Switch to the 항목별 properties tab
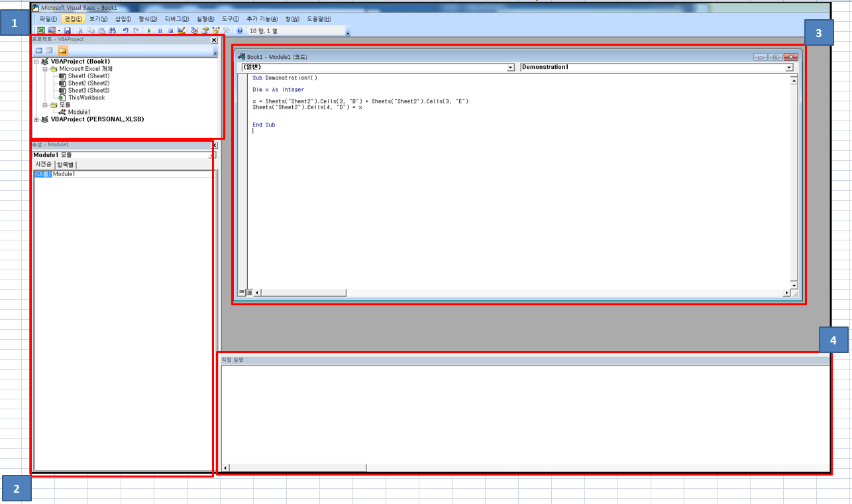The image size is (852, 504). tap(66, 164)
